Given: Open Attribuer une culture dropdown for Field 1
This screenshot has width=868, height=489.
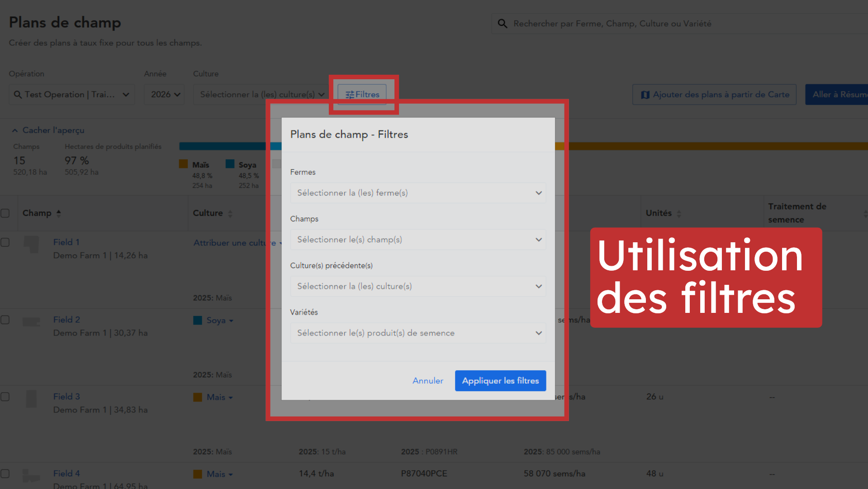Looking at the screenshot, I should (238, 243).
